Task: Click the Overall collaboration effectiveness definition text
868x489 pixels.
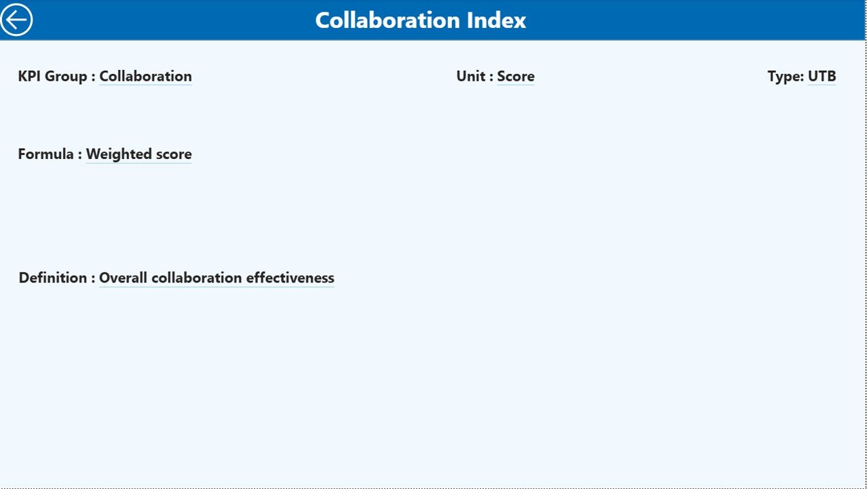Action: [216, 278]
